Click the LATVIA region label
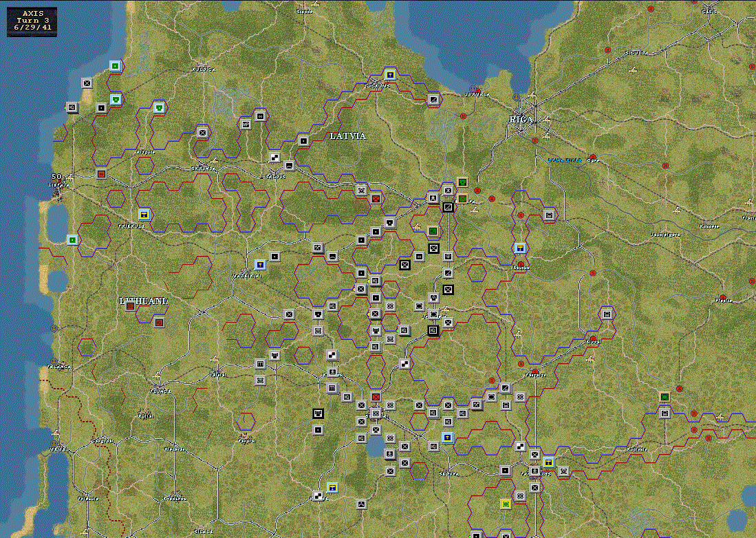This screenshot has width=756, height=538. point(347,136)
